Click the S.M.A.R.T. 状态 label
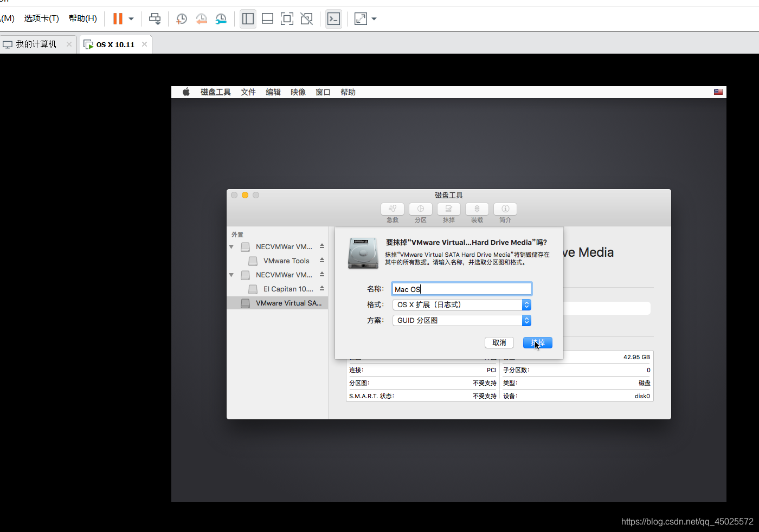759x532 pixels. (371, 396)
